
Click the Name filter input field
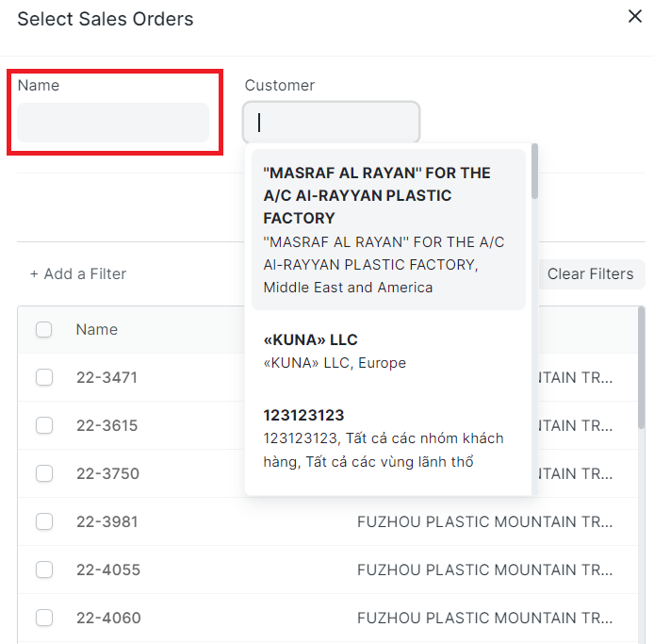click(113, 123)
